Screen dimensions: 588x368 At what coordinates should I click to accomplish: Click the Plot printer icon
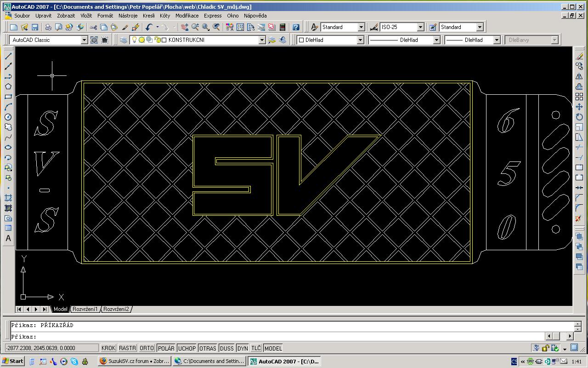coord(48,27)
